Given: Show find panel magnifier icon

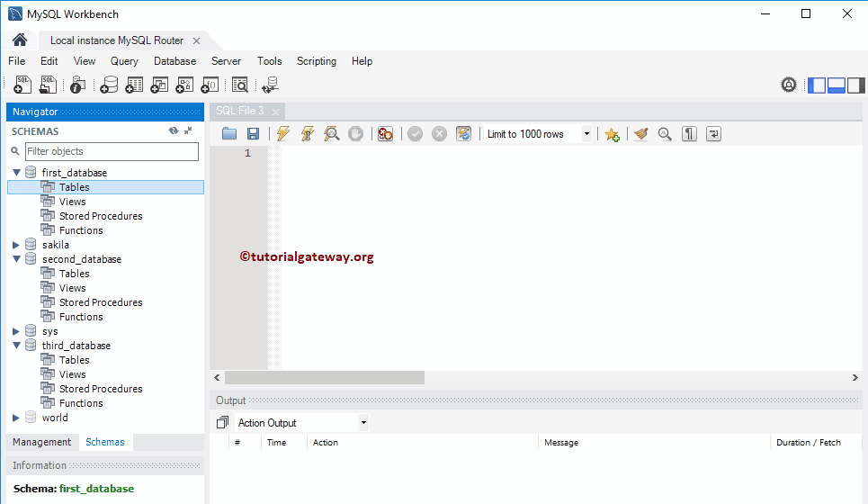Looking at the screenshot, I should pyautogui.click(x=665, y=133).
